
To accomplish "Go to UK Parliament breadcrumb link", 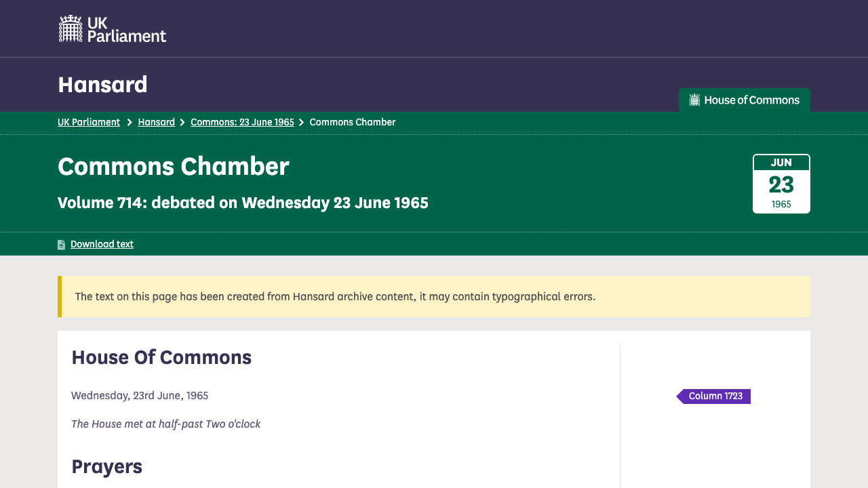I will [89, 122].
